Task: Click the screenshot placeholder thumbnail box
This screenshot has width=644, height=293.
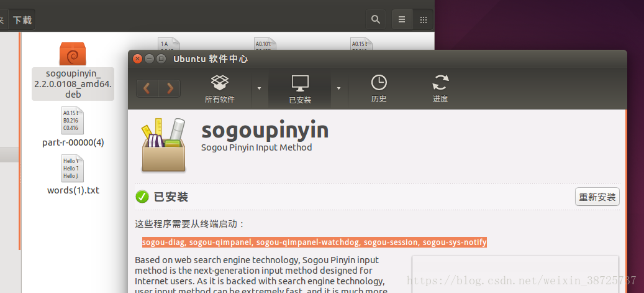Action: pos(515,274)
